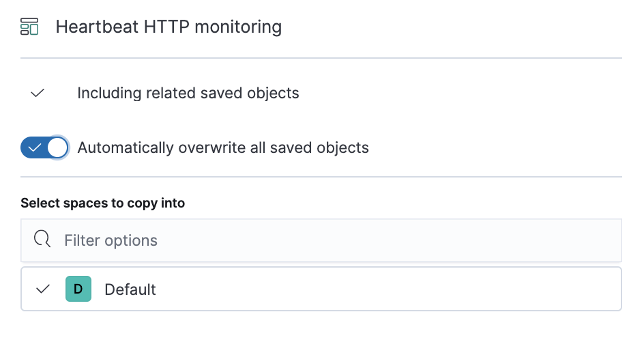Deselect the Default space option
The height and width of the screenshot is (340, 644).
coord(321,289)
